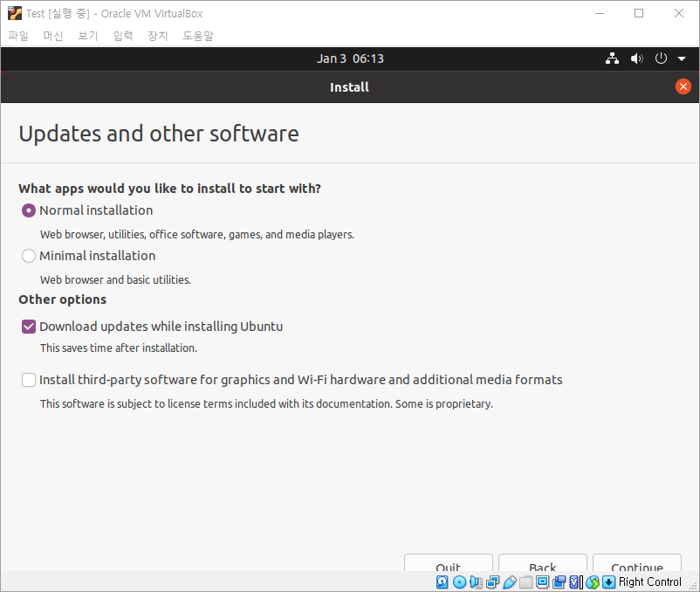Open the 보기 menu
The image size is (700, 592).
coord(88,36)
